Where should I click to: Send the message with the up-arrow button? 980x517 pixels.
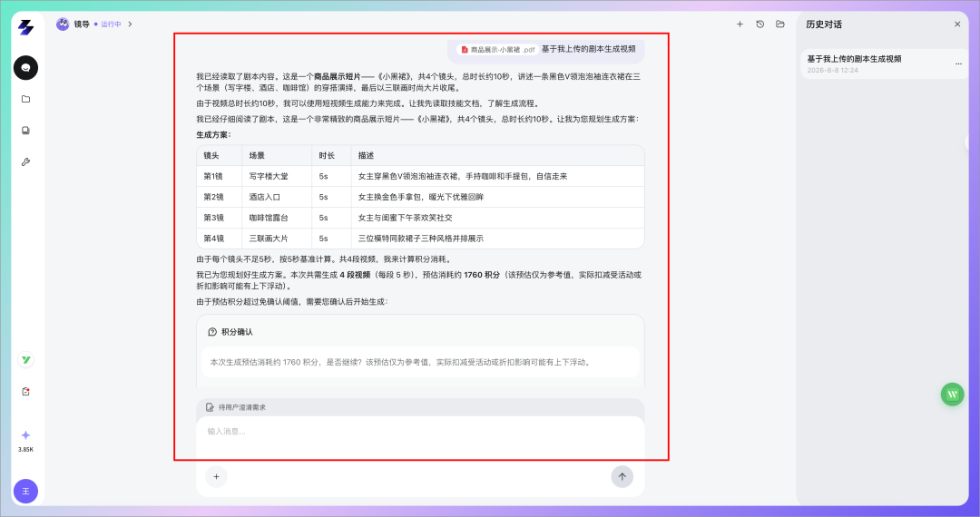tap(622, 476)
